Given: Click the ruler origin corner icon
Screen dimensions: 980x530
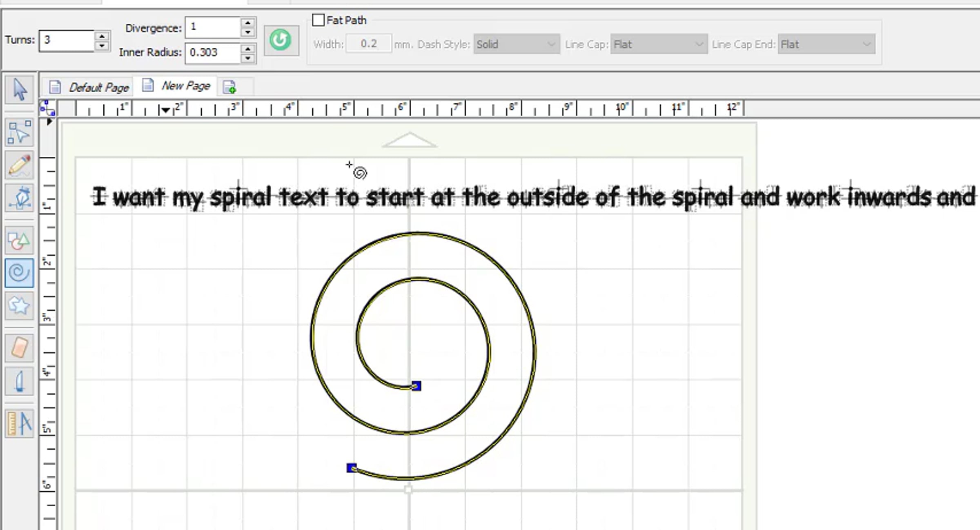Looking at the screenshot, I should click(47, 109).
